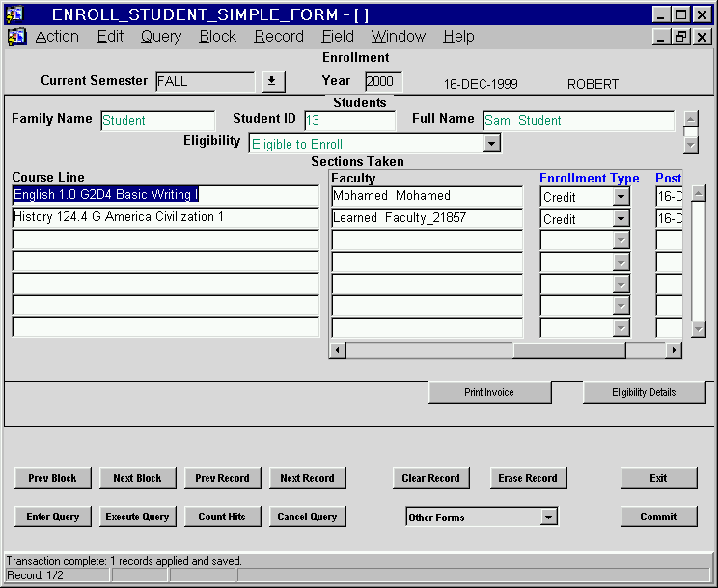Click the Count Hits button
718x588 pixels.
223,517
